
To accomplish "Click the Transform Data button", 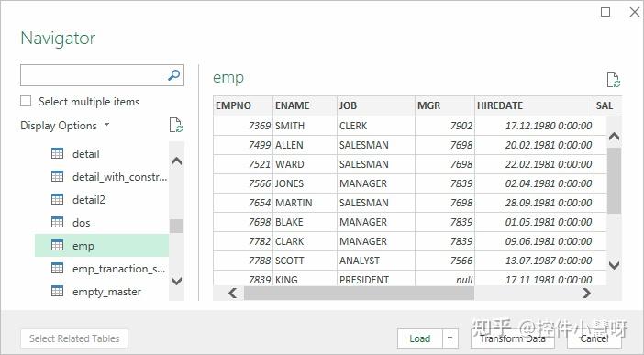I will tap(513, 338).
